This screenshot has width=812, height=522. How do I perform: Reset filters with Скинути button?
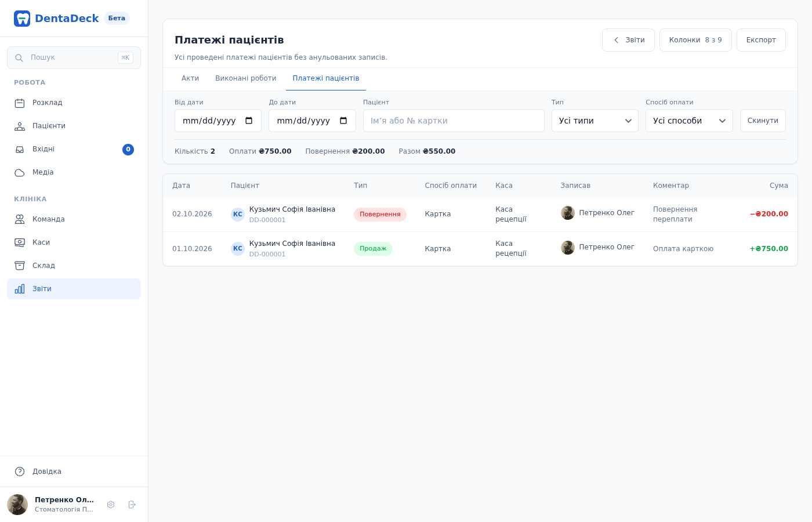point(763,121)
